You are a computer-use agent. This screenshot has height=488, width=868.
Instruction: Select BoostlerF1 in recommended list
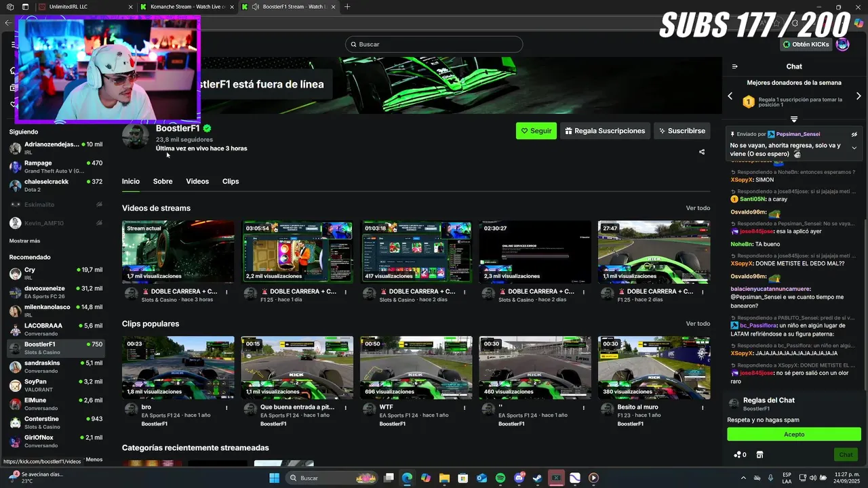pos(56,348)
